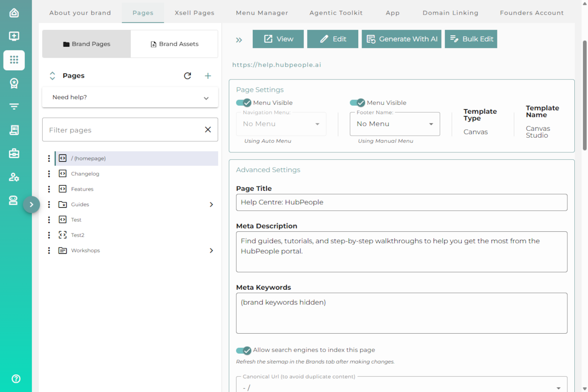The height and width of the screenshot is (392, 588).
Task: Open the help question mark icon
Action: click(x=16, y=378)
